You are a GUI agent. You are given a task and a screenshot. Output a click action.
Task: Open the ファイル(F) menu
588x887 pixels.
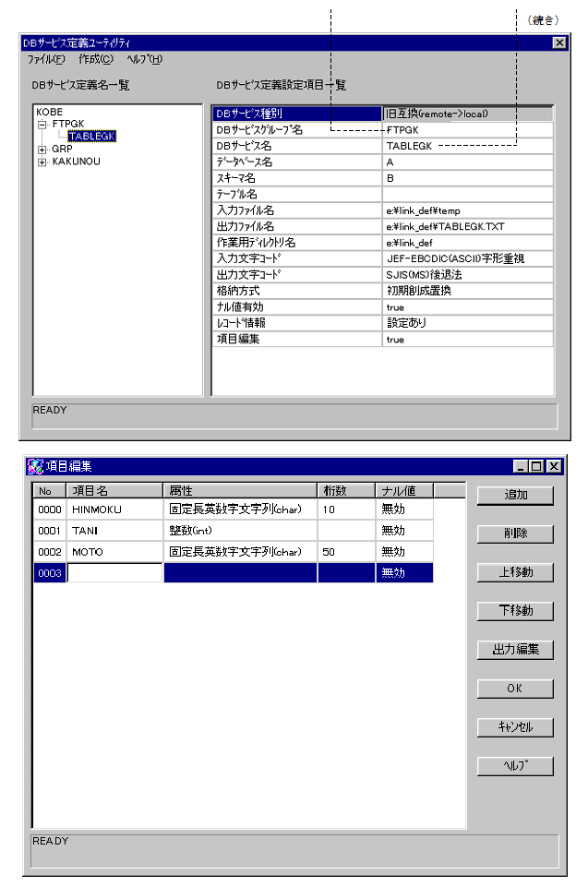click(46, 59)
